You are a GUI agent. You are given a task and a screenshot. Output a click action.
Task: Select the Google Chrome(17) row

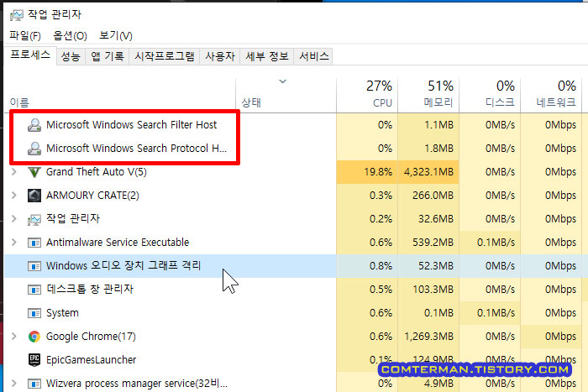[x=294, y=337]
